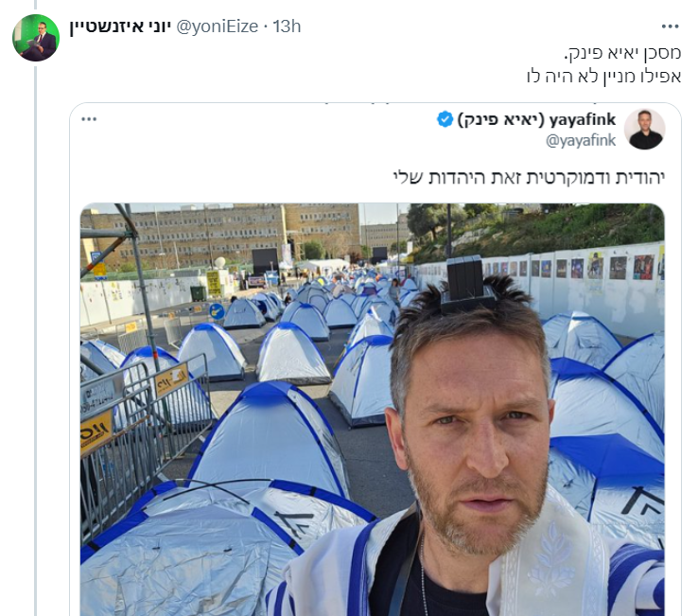The width and height of the screenshot is (698, 616).
Task: Click the yayafink (יאיא פינק) display name
Action: pyautogui.click(x=538, y=119)
